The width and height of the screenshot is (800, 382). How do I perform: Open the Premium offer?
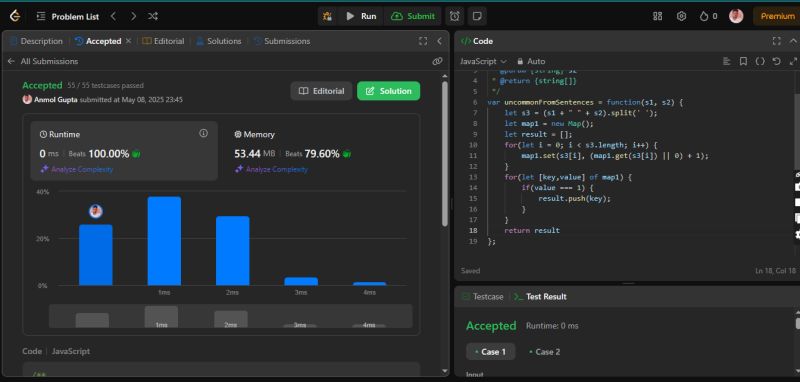777,16
